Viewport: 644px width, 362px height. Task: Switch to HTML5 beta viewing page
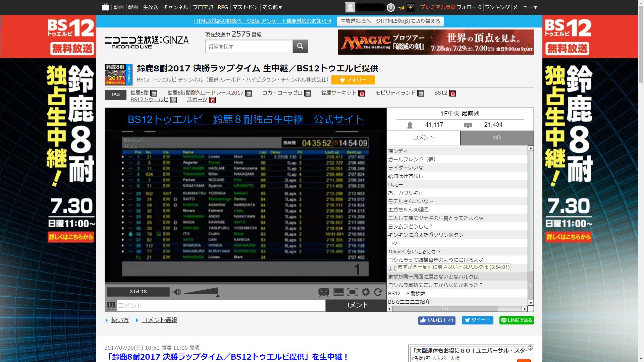390,21
